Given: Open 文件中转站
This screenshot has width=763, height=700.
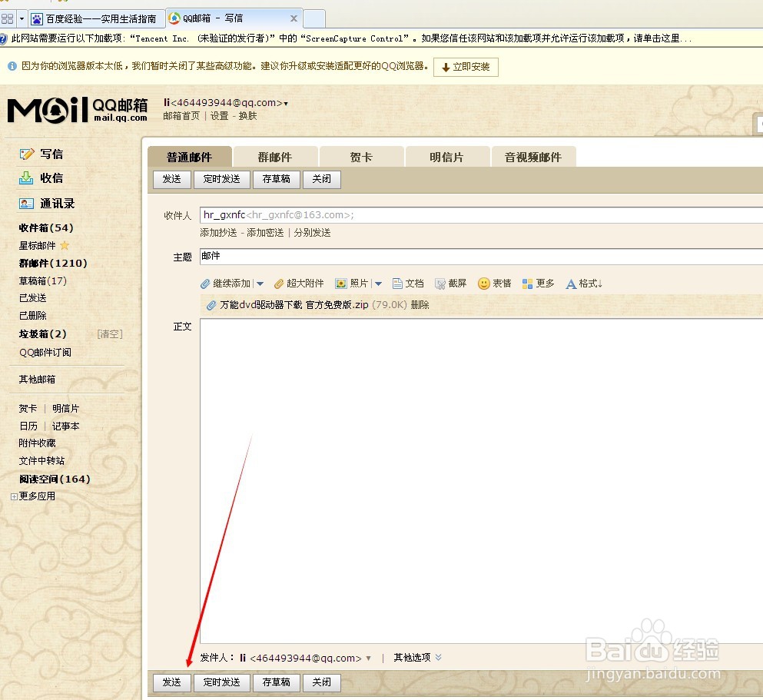Looking at the screenshot, I should 41,461.
